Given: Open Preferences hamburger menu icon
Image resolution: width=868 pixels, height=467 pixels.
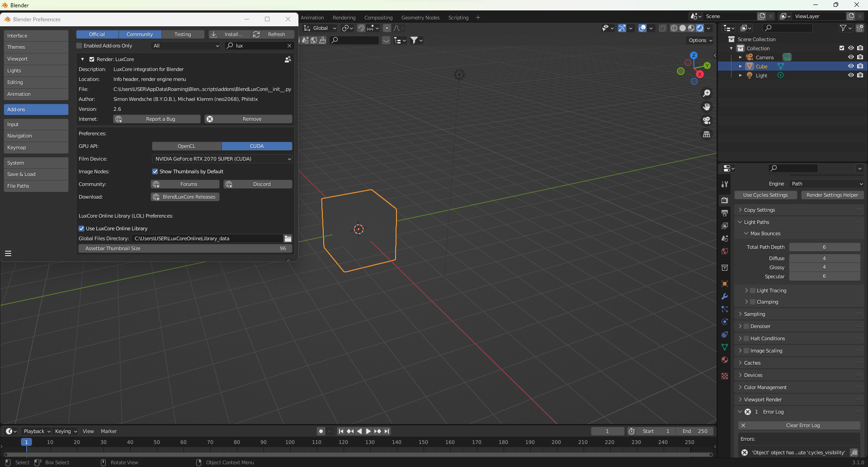Looking at the screenshot, I should pyautogui.click(x=8, y=253).
